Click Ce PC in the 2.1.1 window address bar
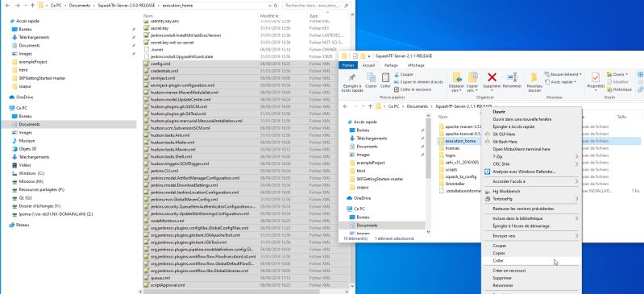644x294 pixels. 393,106
